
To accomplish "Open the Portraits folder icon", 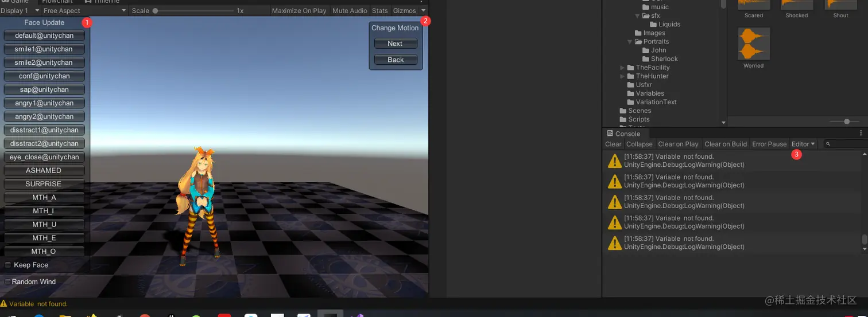I will pos(638,41).
